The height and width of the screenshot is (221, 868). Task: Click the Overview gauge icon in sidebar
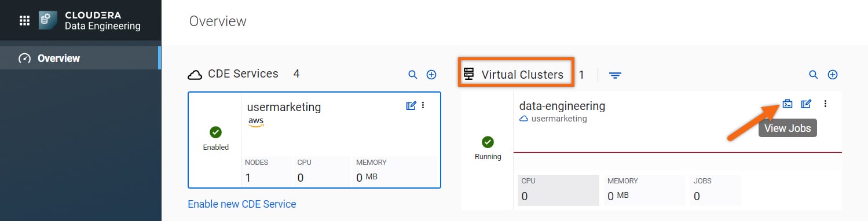[x=24, y=58]
